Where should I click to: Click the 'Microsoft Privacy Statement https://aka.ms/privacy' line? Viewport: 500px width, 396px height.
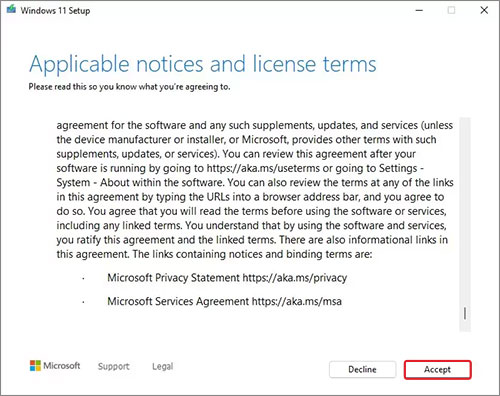227,278
